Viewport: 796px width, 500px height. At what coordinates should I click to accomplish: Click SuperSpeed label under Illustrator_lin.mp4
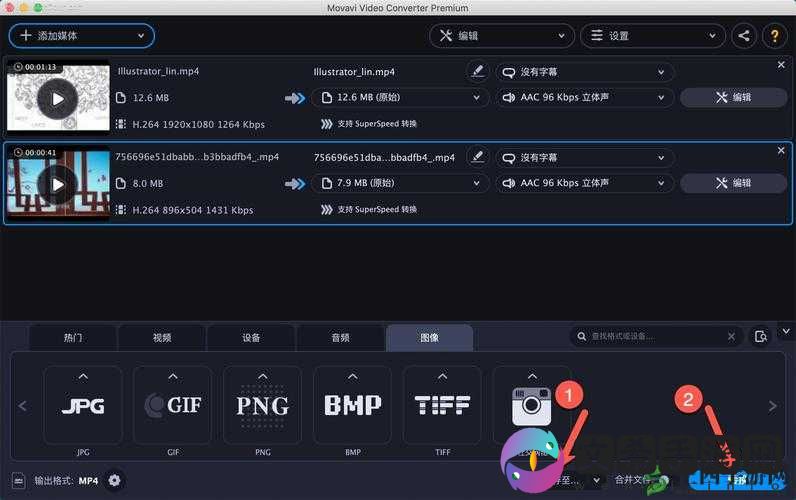tap(377, 124)
